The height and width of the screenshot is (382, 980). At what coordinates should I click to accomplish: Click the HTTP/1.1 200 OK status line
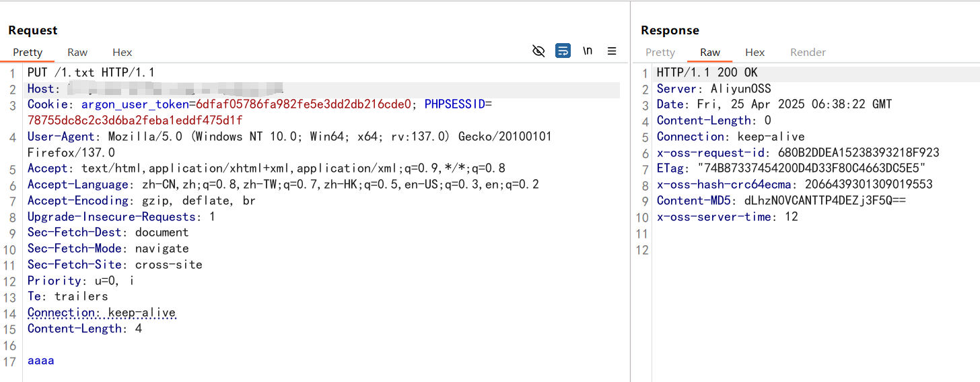coord(707,73)
